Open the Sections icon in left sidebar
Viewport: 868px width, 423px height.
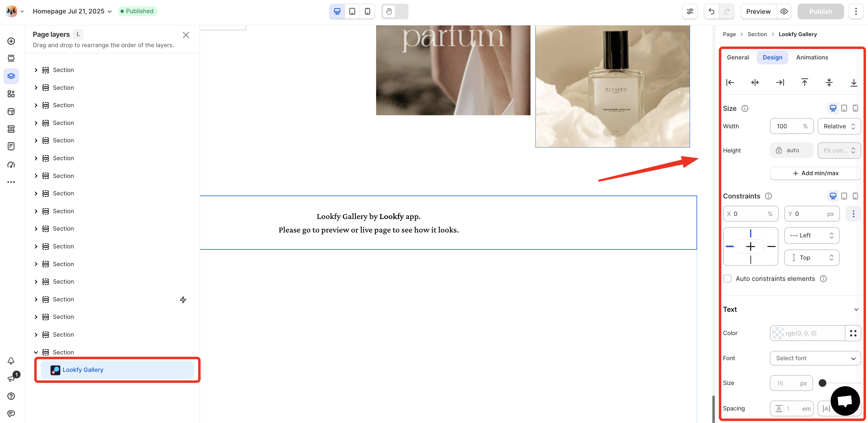click(11, 58)
